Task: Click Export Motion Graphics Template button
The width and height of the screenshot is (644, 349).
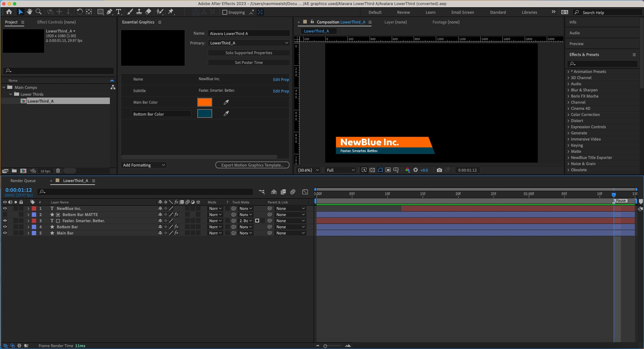Action: point(252,165)
